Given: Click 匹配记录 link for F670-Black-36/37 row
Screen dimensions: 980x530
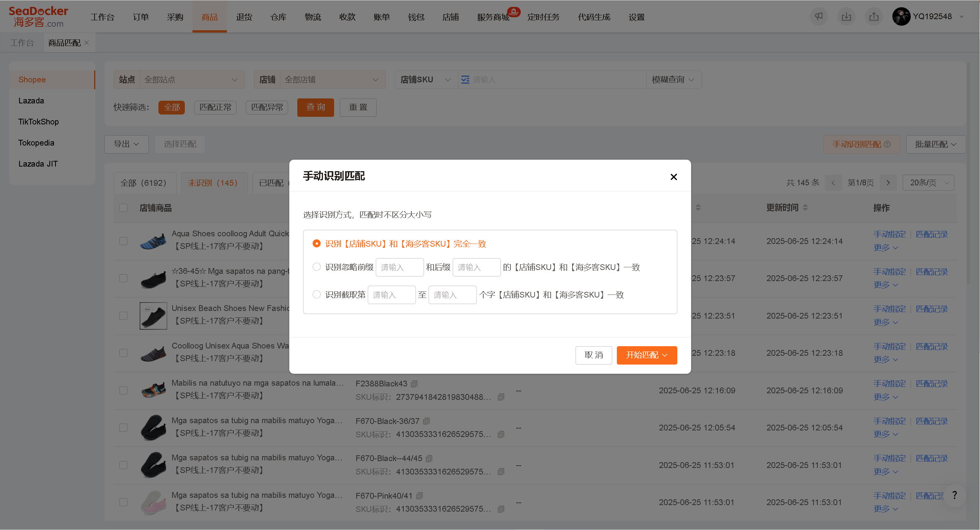Looking at the screenshot, I should pyautogui.click(x=932, y=421).
